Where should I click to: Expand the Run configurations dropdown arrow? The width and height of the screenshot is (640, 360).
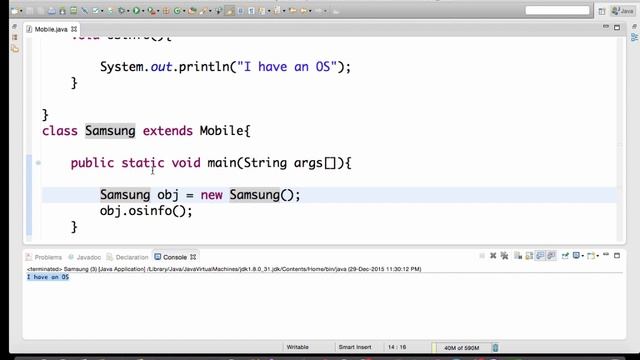click(x=143, y=11)
